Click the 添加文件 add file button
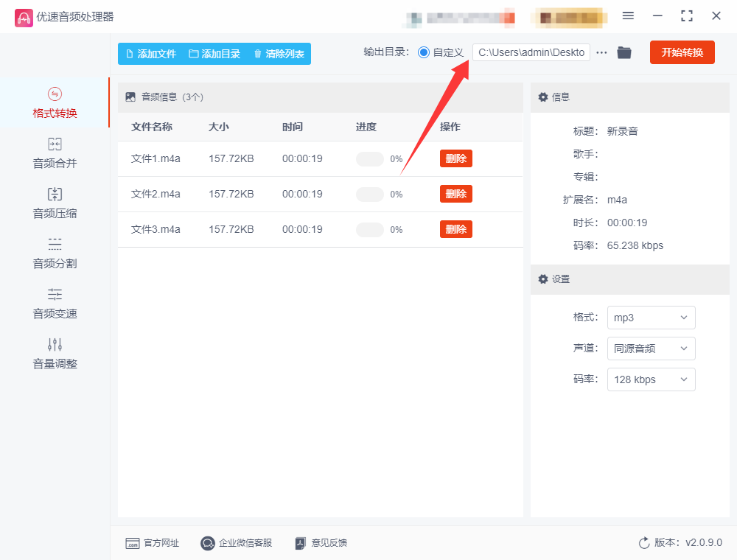The image size is (737, 560). [151, 54]
